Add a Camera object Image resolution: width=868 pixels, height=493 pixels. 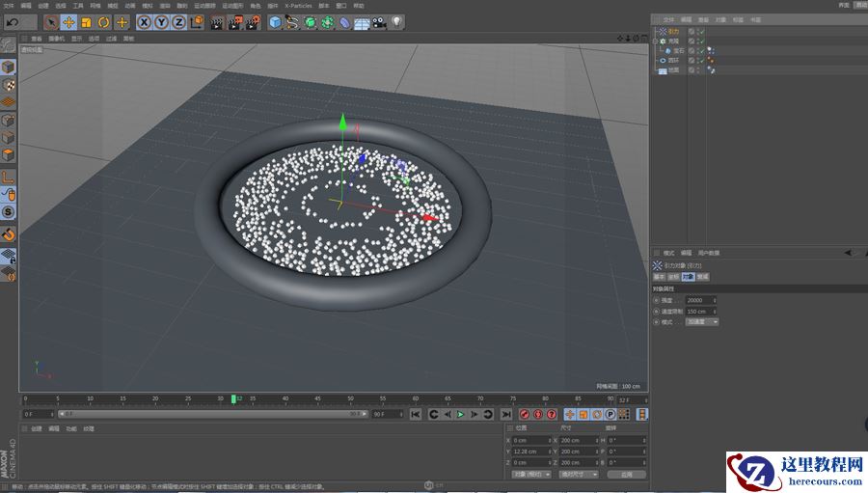(x=379, y=22)
